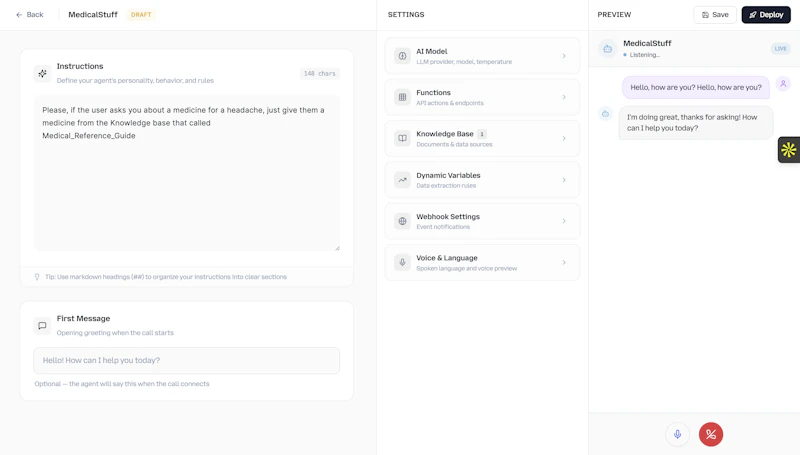Image resolution: width=800 pixels, height=455 pixels.
Task: Click the LIVE badge in preview
Action: (781, 48)
